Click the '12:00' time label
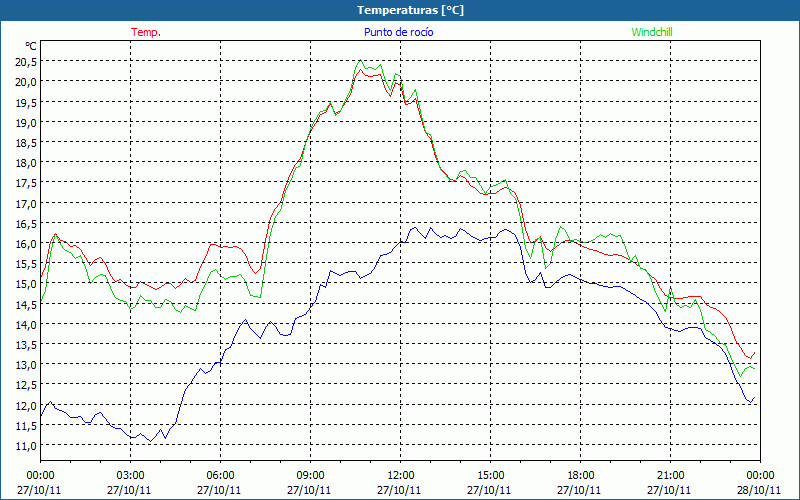The height and width of the screenshot is (500, 800). tap(401, 475)
